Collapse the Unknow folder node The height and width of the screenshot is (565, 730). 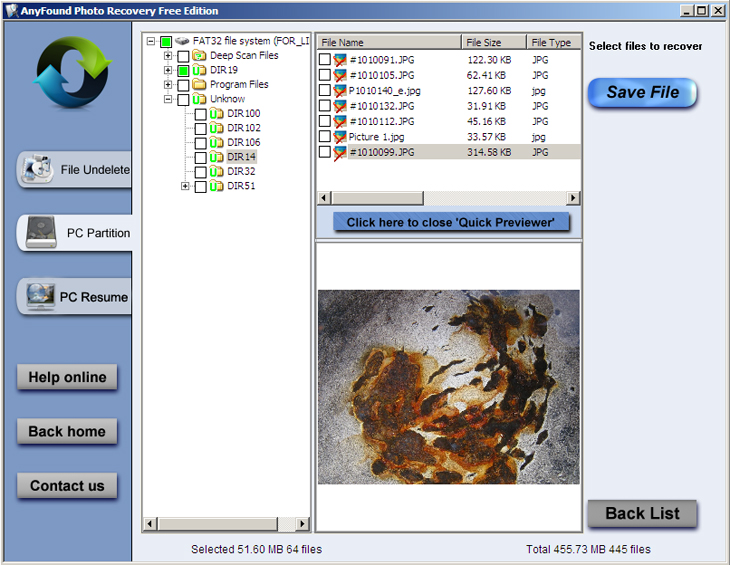tap(168, 99)
